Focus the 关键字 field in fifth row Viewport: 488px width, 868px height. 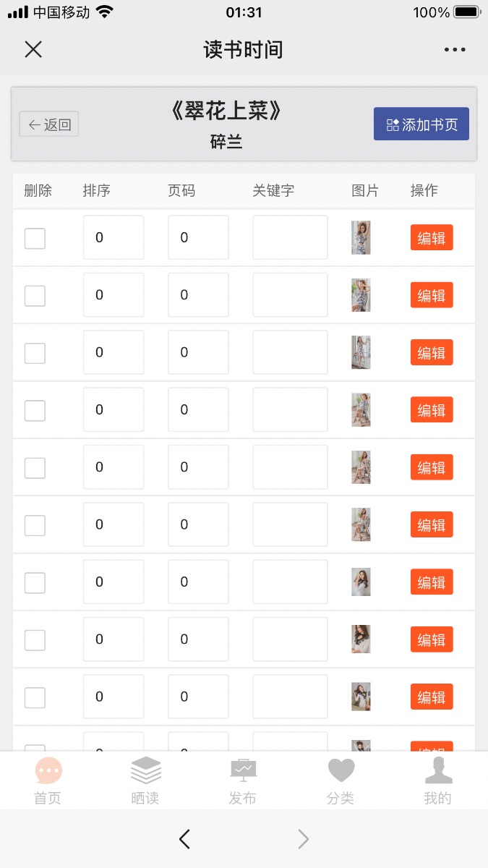point(290,467)
